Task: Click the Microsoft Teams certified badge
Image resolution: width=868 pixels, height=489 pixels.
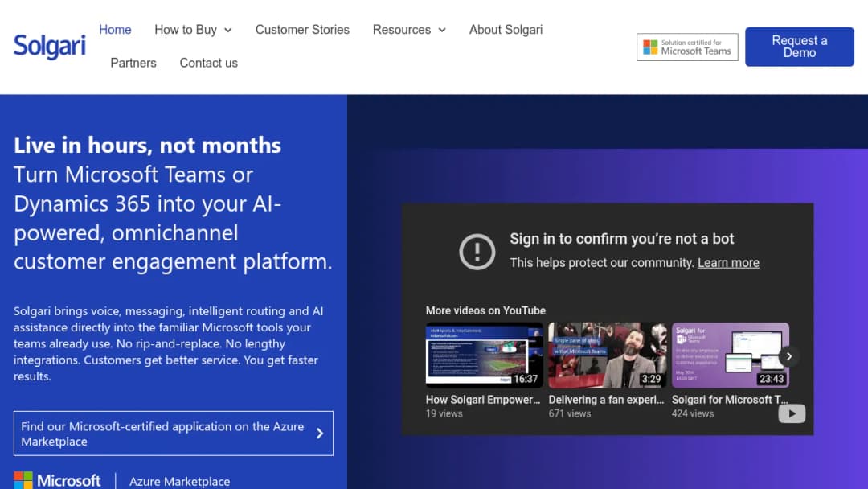Action: click(687, 47)
